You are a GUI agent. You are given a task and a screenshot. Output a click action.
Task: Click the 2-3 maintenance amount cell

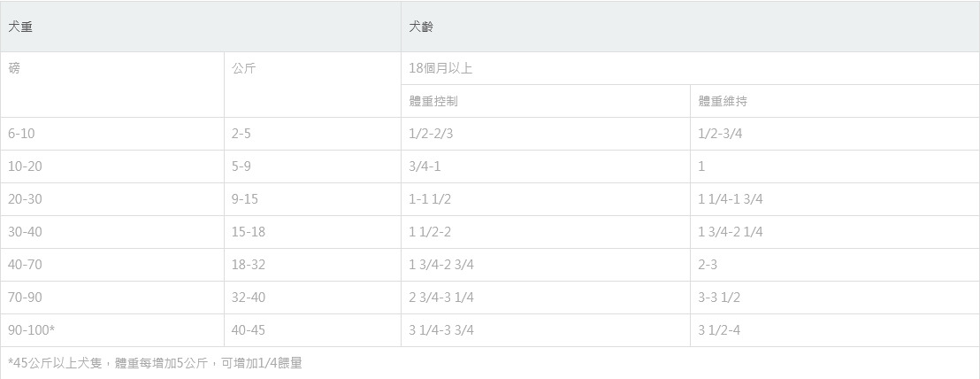point(708,265)
